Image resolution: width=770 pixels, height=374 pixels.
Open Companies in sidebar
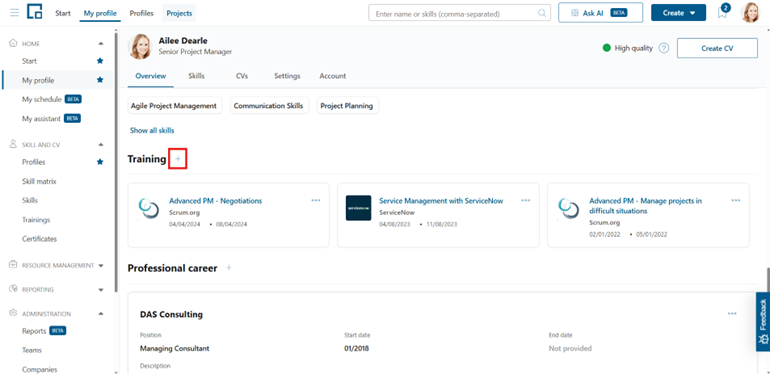pos(39,369)
